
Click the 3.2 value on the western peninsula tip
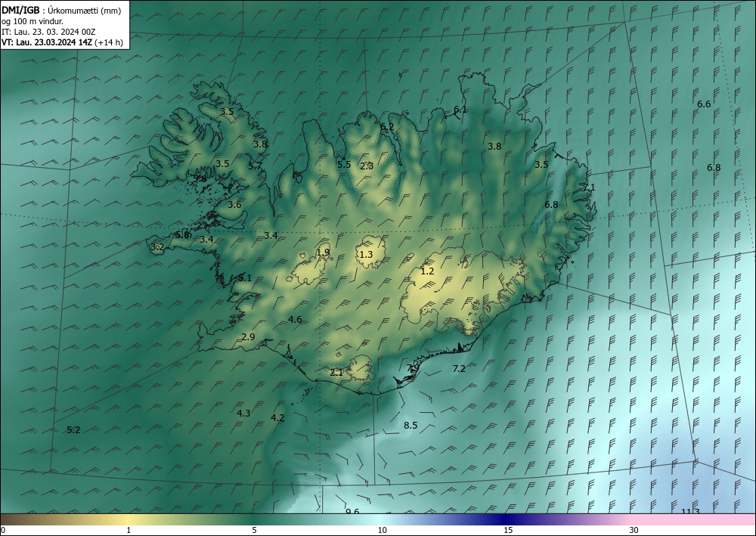158,248
